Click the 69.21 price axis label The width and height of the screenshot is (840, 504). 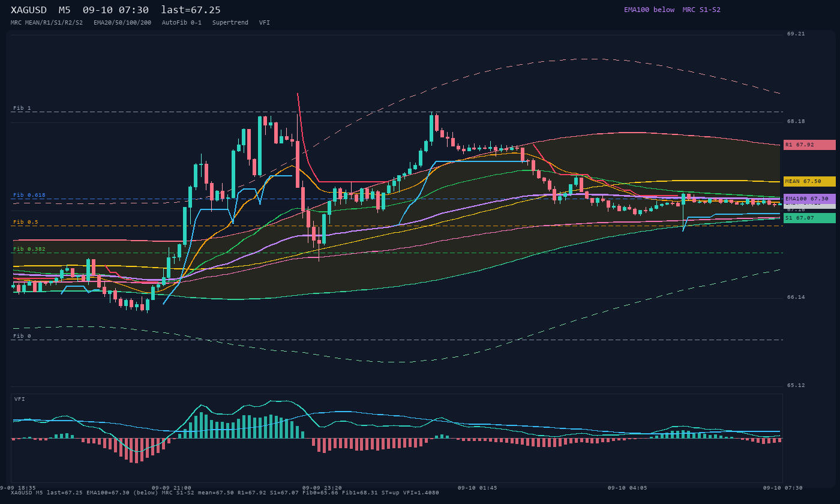pyautogui.click(x=796, y=34)
